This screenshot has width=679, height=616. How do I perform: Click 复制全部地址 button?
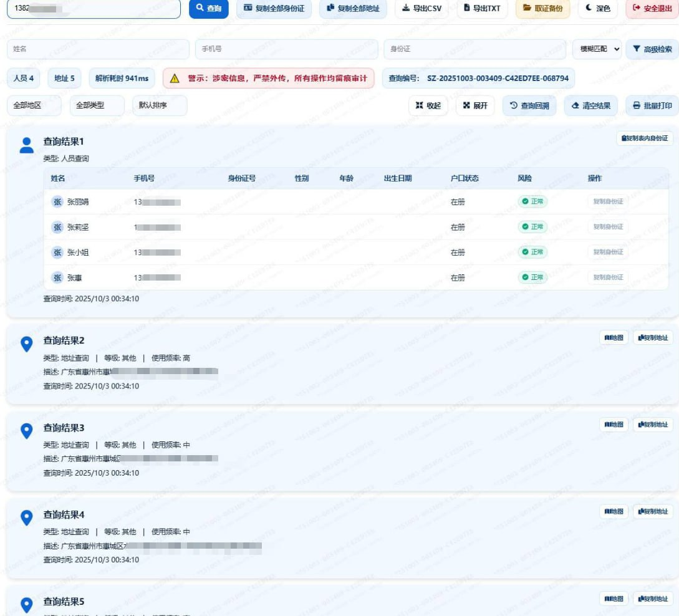(353, 8)
